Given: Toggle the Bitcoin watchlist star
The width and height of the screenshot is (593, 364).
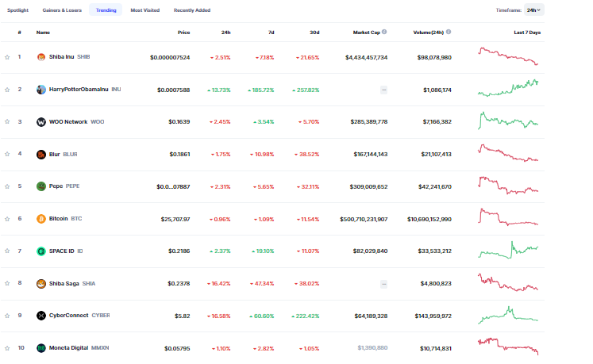Looking at the screenshot, I should pyautogui.click(x=7, y=219).
